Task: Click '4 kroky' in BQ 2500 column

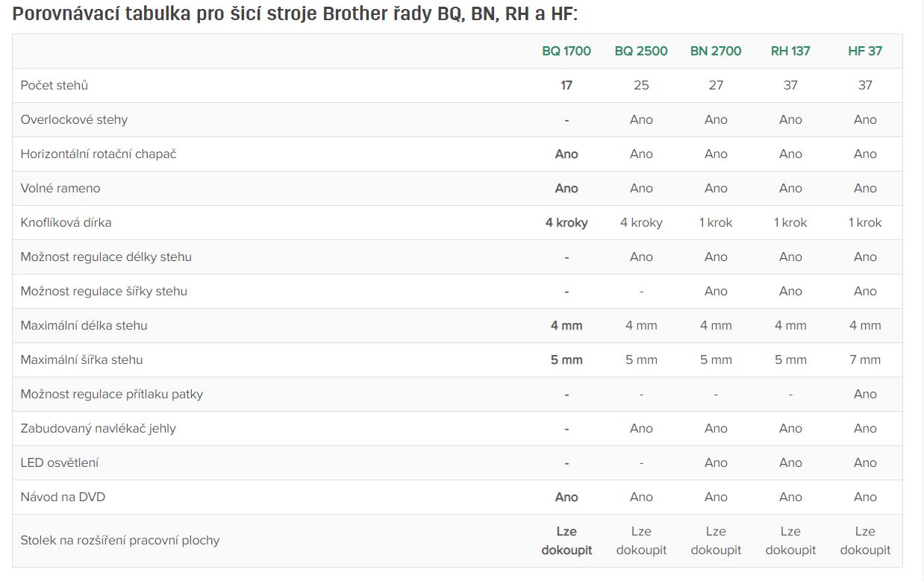Action: tap(641, 222)
